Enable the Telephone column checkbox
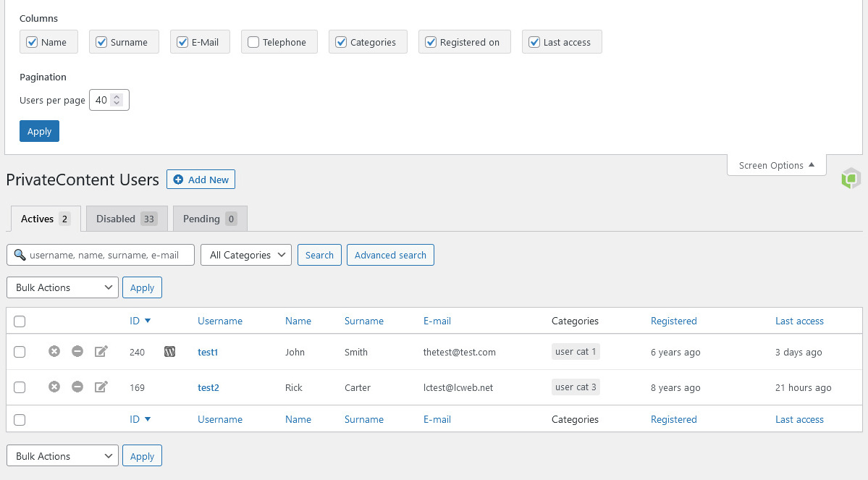The image size is (868, 480). [x=253, y=42]
